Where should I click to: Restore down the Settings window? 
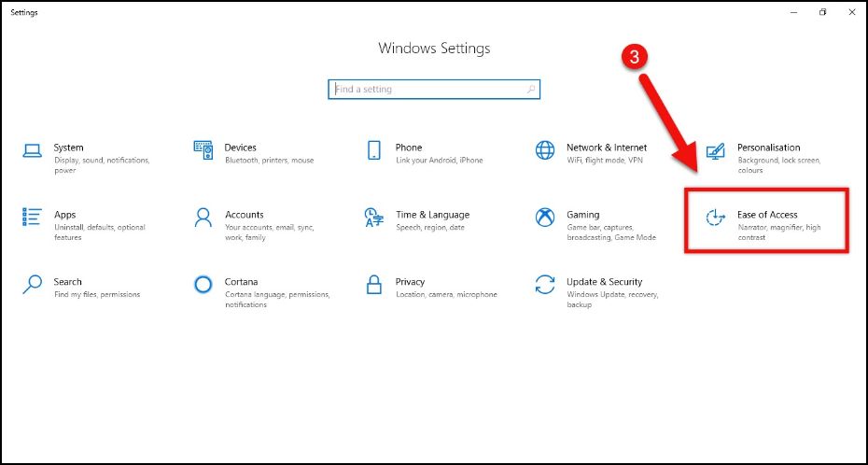[x=823, y=12]
